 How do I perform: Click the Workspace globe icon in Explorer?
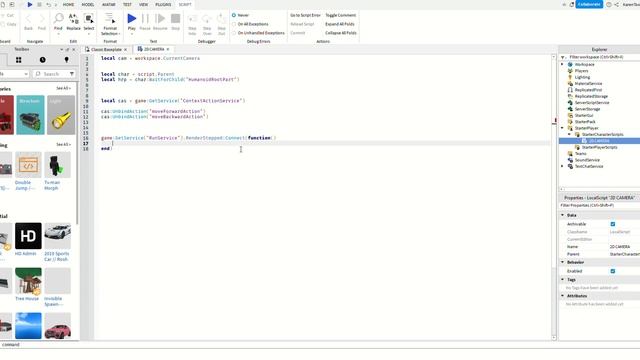[x=570, y=64]
